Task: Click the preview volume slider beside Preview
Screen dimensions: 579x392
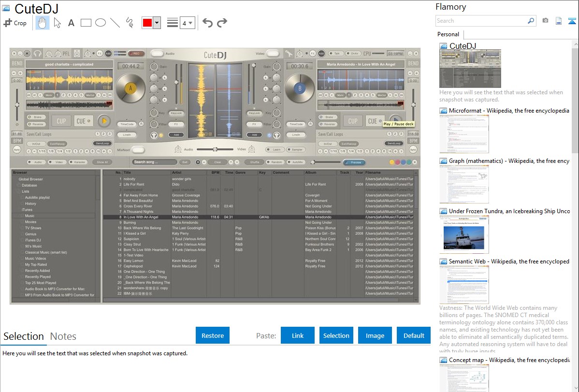Action: (x=326, y=162)
